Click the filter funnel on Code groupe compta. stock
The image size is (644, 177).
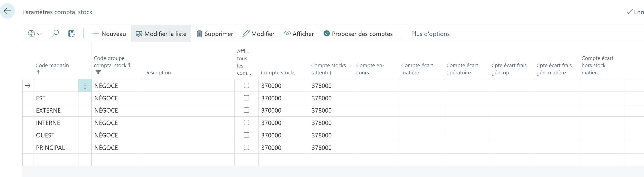(99, 72)
